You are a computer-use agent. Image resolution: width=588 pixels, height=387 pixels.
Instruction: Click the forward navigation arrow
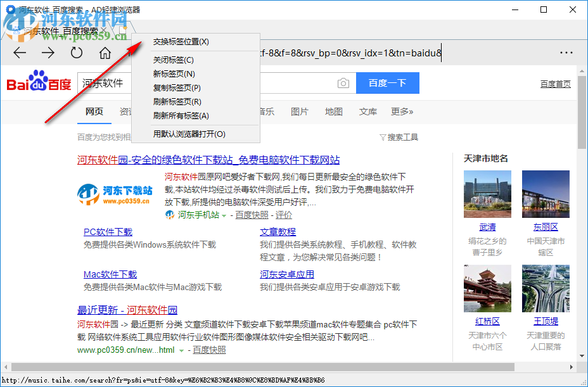coord(48,53)
